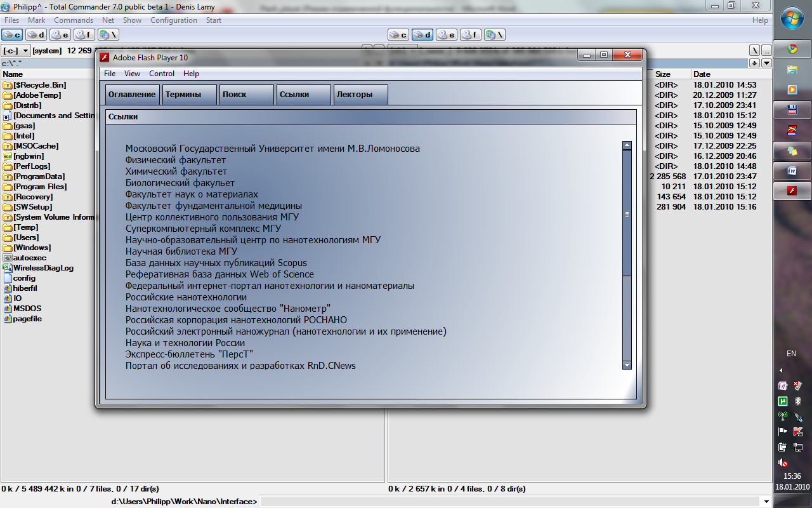
Task: Select the autoexec file
Action: (x=24, y=258)
